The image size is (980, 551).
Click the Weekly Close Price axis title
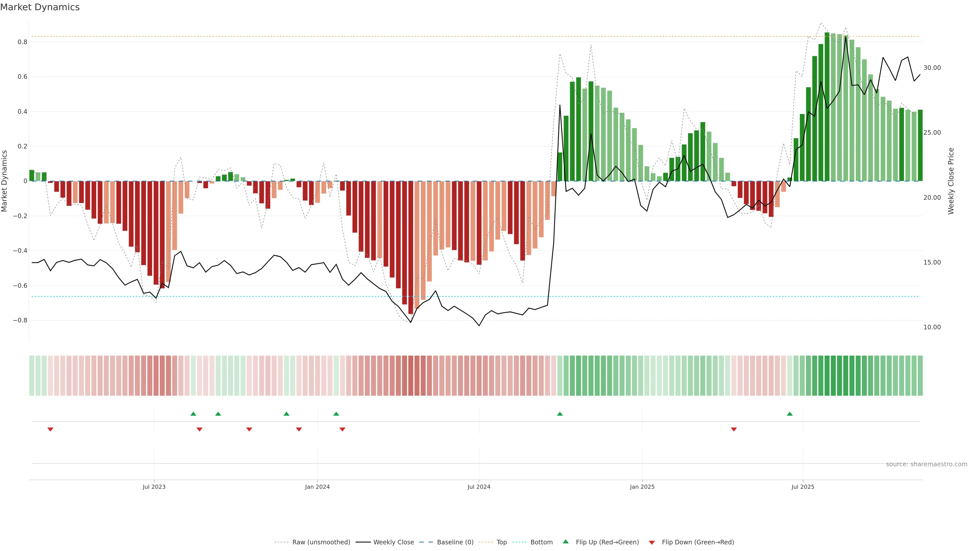click(951, 181)
